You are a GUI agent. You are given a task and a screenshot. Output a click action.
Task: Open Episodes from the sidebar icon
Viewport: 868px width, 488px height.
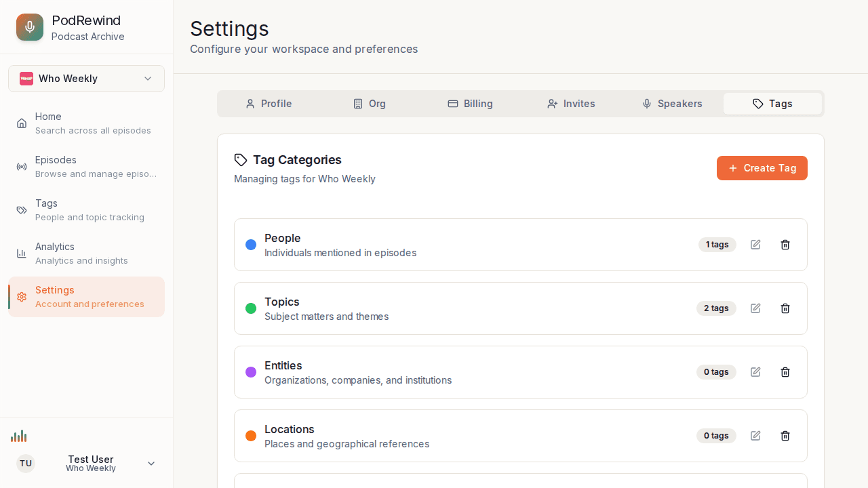click(22, 166)
